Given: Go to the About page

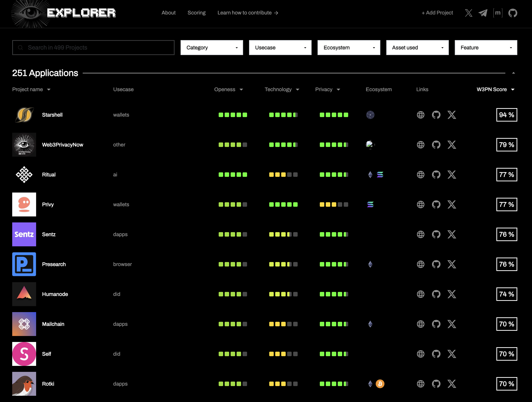Looking at the screenshot, I should coord(169,13).
